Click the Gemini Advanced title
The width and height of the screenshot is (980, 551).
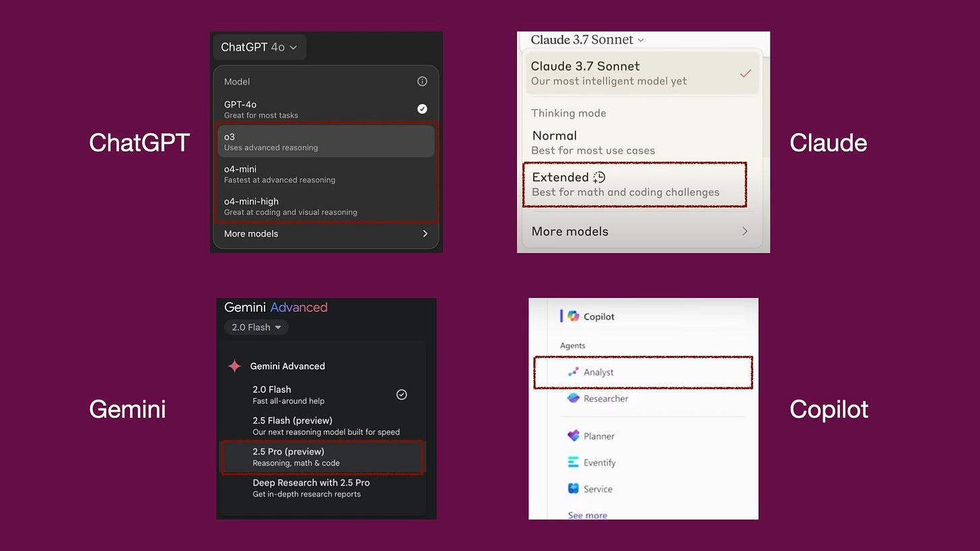pos(276,307)
